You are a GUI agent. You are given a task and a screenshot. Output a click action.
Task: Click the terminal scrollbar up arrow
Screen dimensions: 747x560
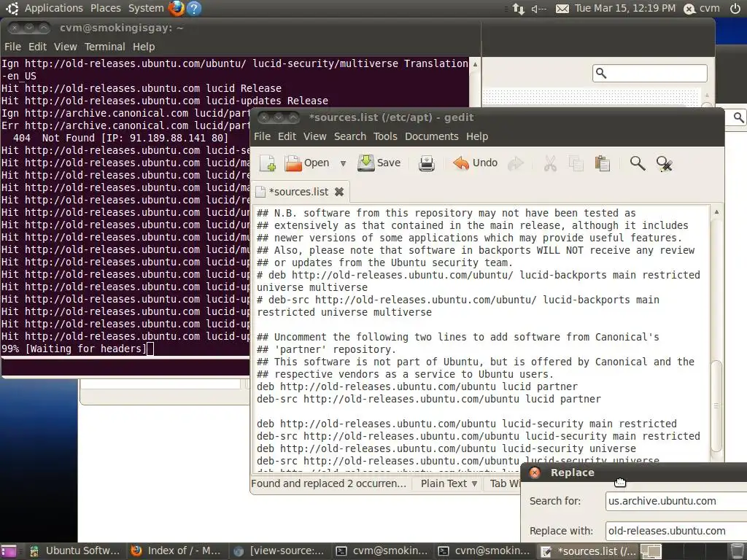click(475, 64)
